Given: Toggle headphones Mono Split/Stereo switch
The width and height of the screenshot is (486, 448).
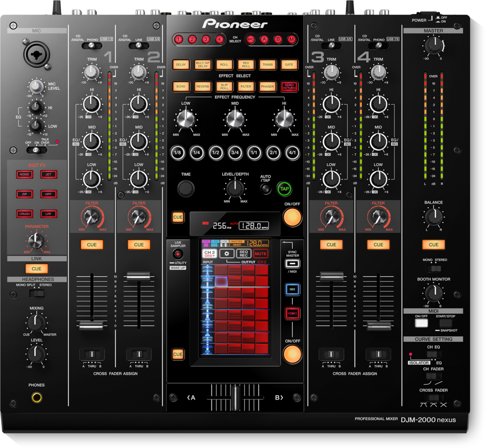Looking at the screenshot, I should pos(37,293).
